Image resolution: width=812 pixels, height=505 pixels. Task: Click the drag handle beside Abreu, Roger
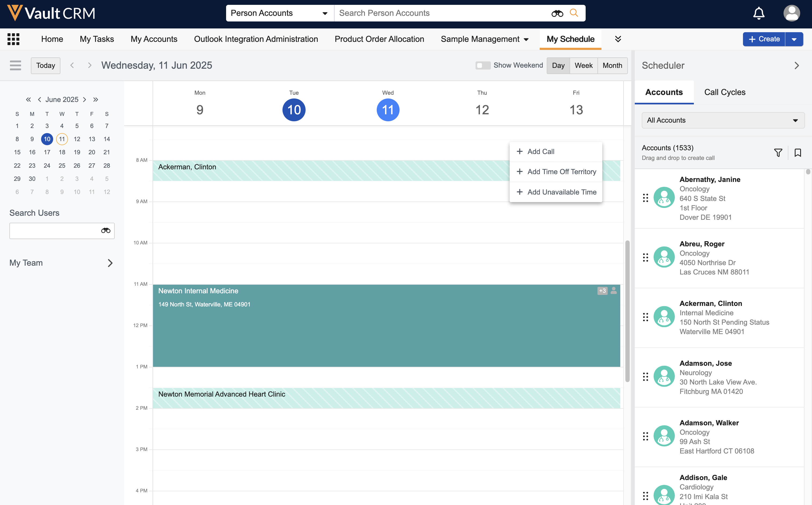pos(645,258)
